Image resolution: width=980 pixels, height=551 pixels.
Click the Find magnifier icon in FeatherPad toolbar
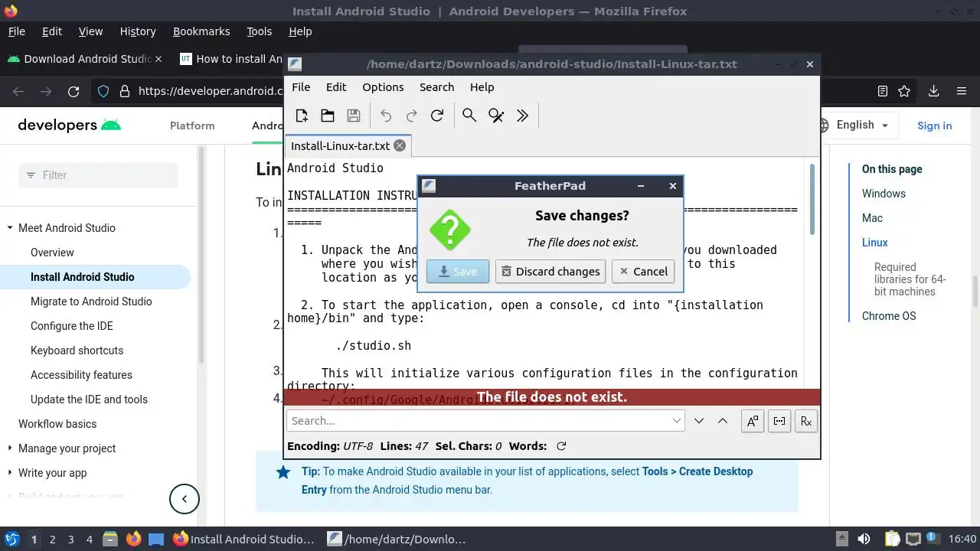pyautogui.click(x=469, y=116)
